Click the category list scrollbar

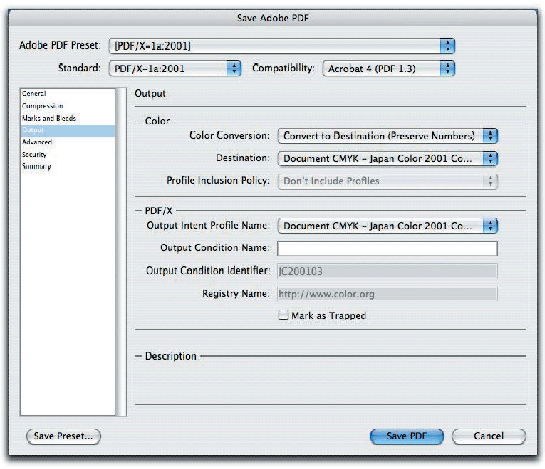[121, 252]
